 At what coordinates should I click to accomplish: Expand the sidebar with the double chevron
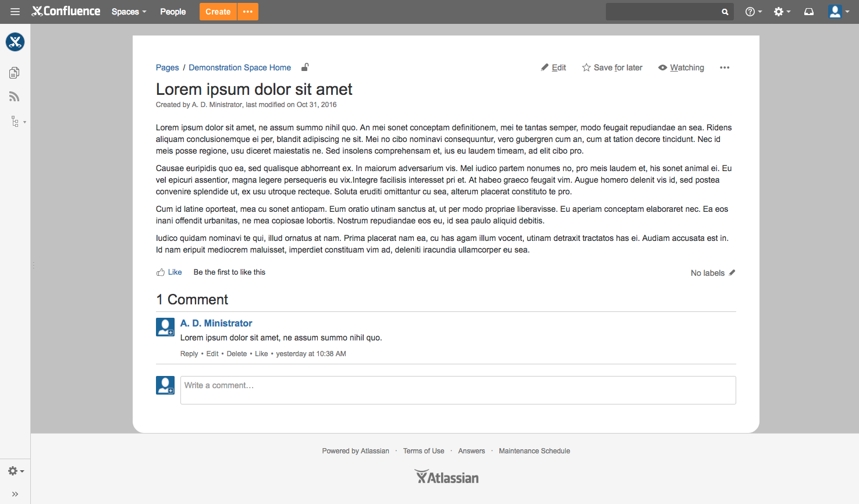pos(15,494)
